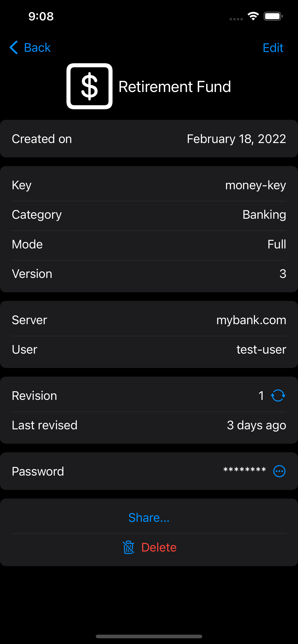Tap the Retirement Fund title

[x=174, y=87]
